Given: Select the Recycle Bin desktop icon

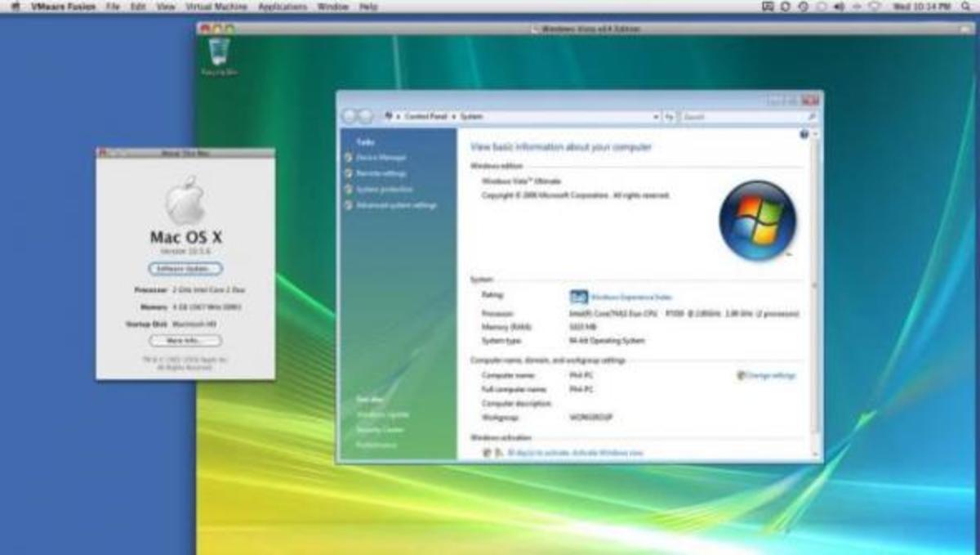Looking at the screenshot, I should click(x=219, y=56).
